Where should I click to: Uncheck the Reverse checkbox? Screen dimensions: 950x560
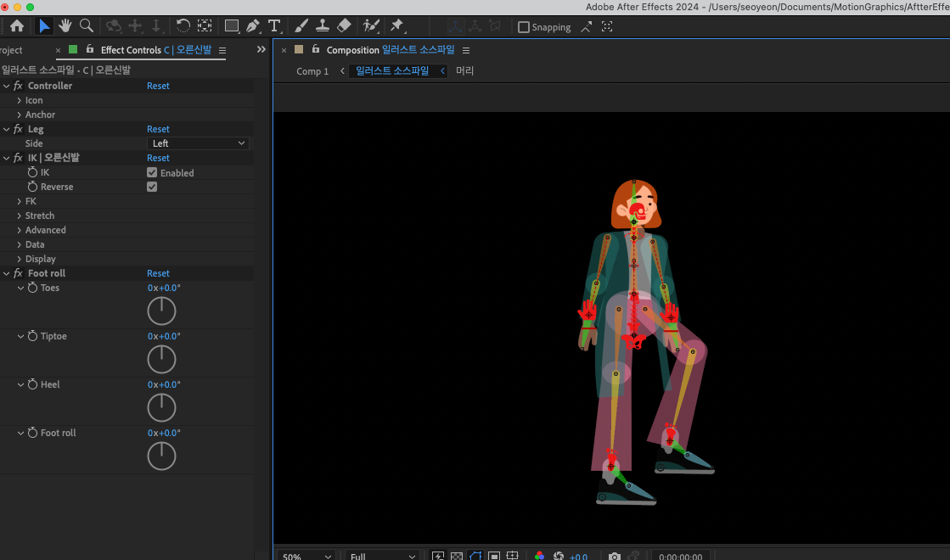[x=152, y=187]
